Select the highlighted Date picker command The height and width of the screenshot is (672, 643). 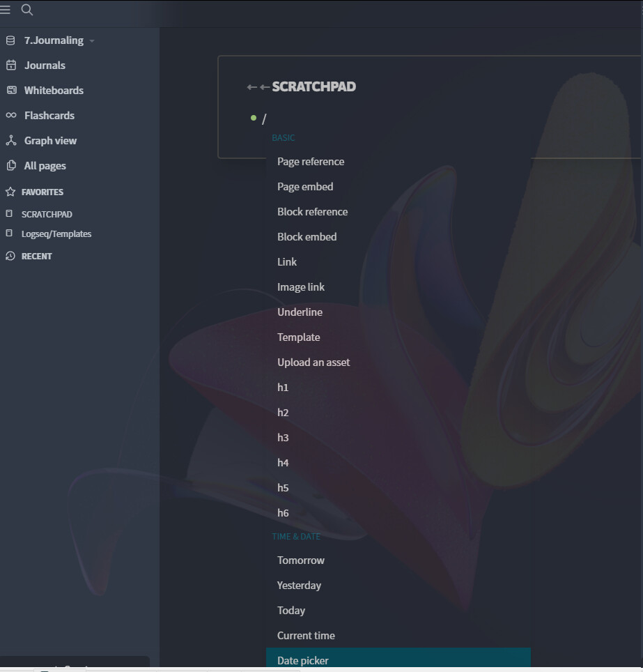[x=398, y=660]
